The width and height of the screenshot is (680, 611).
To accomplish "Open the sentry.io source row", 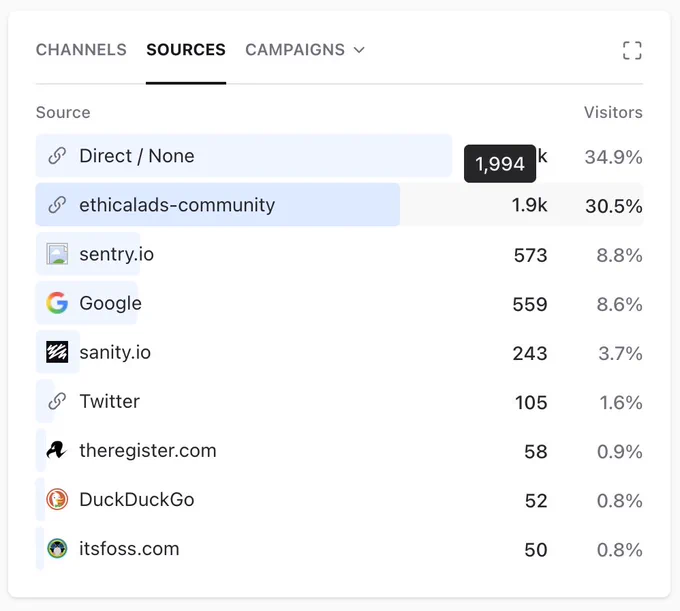I will [x=339, y=254].
